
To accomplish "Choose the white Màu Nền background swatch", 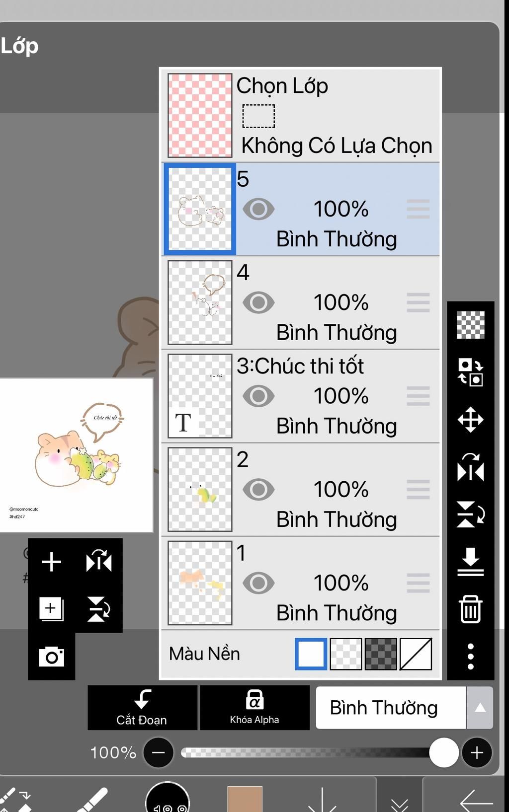I will tap(311, 654).
